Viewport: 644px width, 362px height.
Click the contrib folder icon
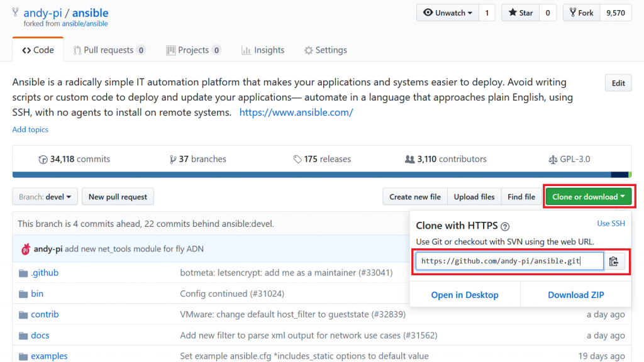tap(23, 315)
